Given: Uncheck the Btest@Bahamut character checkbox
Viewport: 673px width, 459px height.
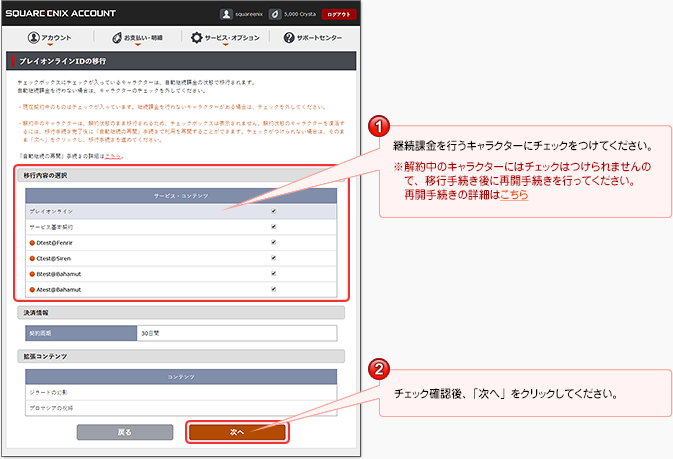Looking at the screenshot, I should point(273,274).
